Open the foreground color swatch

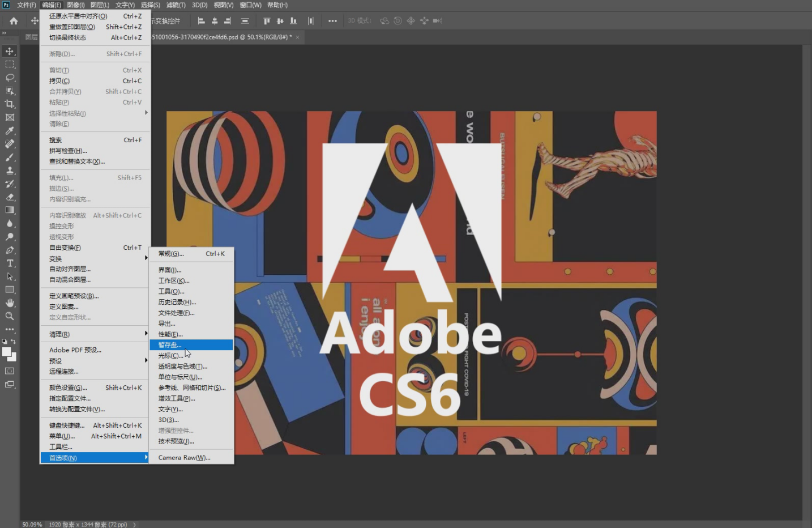click(7, 352)
